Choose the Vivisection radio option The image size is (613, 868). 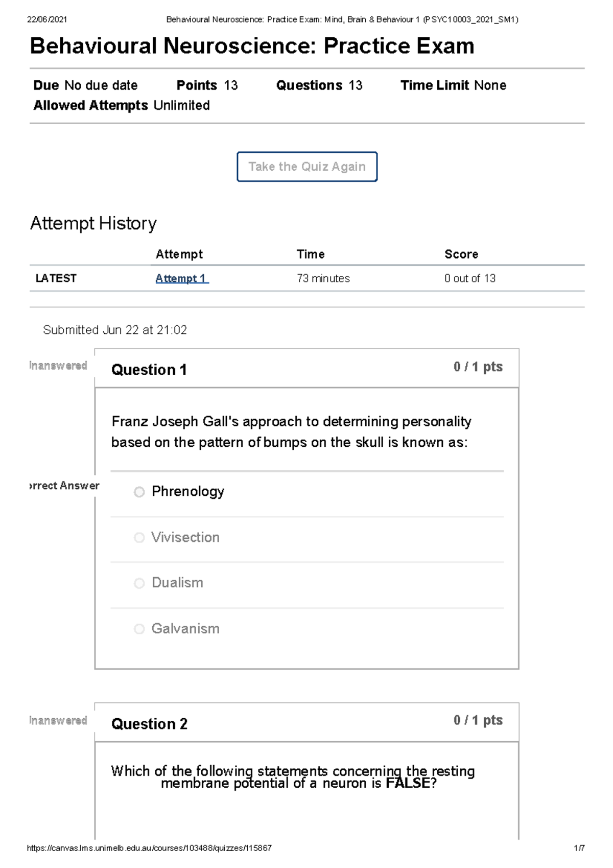(x=139, y=537)
